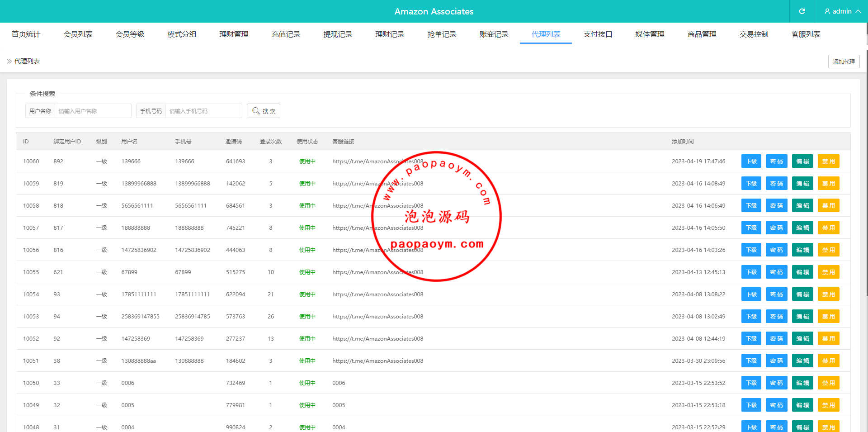868x432 pixels.
Task: Edit agent 10058 with 编辑 button
Action: pyautogui.click(x=802, y=206)
